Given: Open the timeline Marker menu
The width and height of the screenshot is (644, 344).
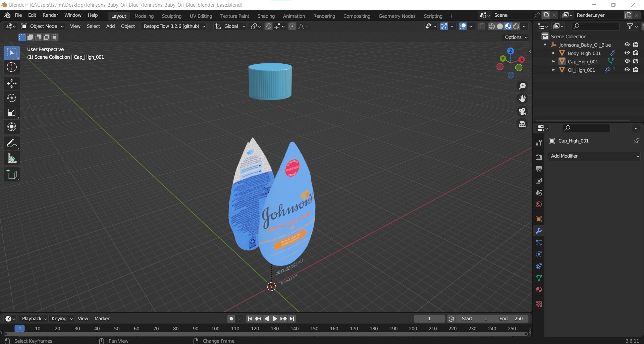Looking at the screenshot, I should (x=102, y=319).
